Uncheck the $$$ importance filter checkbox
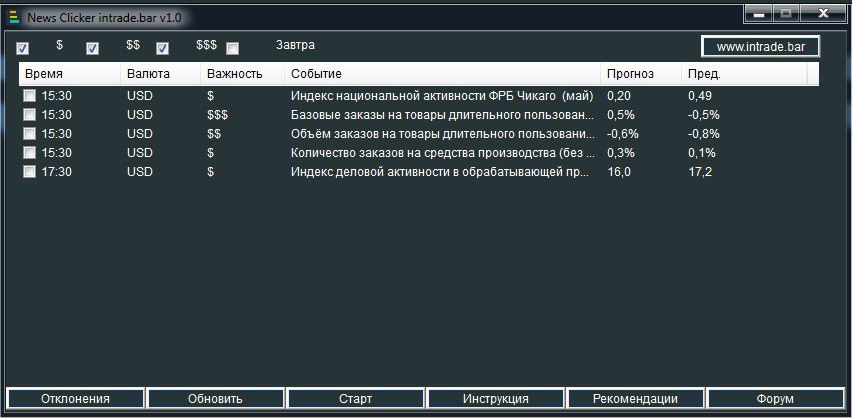Screen dimensions: 852x418 [163, 48]
